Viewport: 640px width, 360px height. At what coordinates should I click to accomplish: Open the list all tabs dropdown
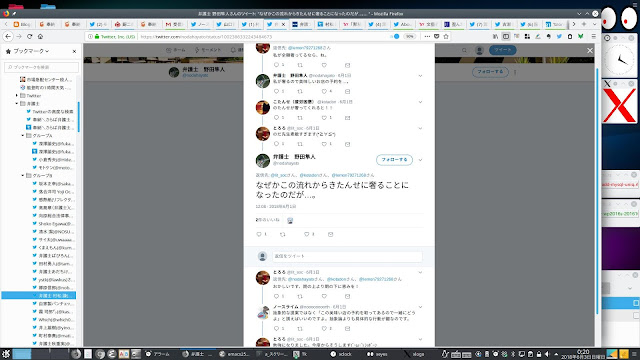tap(594, 24)
